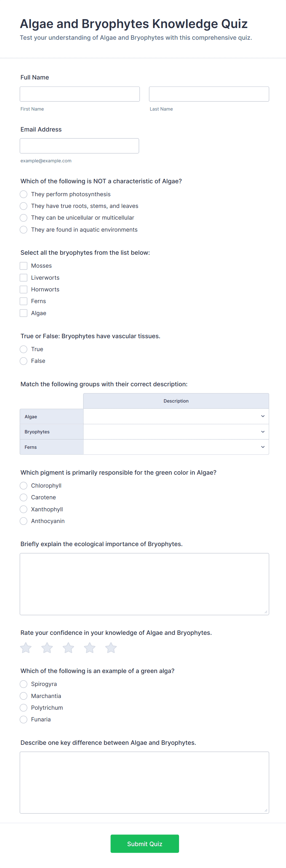Open the Algae description dropdown
This screenshot has height=868, width=286.
pyautogui.click(x=176, y=416)
